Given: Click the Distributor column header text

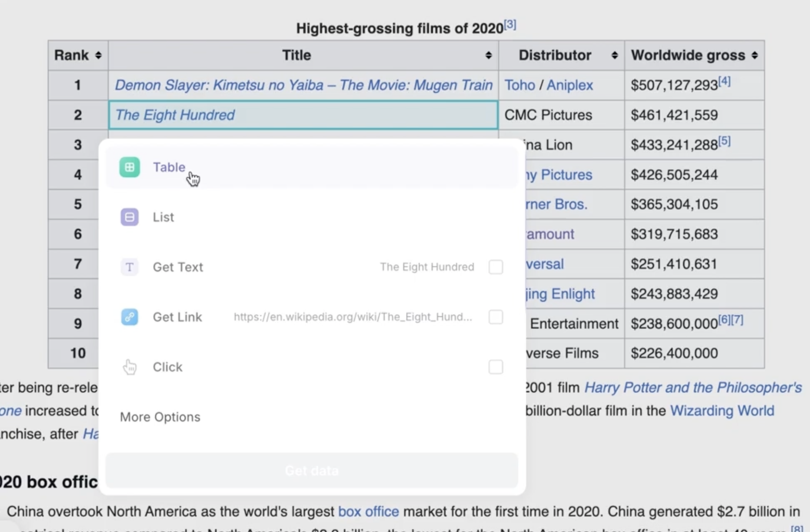Looking at the screenshot, I should (555, 55).
